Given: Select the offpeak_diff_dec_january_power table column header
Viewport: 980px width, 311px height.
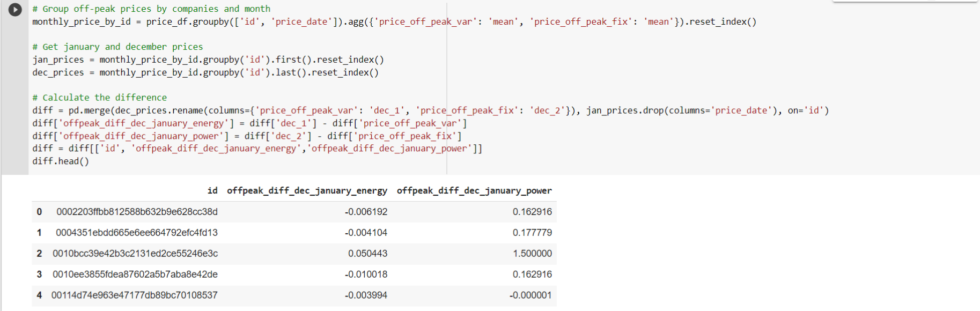Looking at the screenshot, I should [474, 191].
